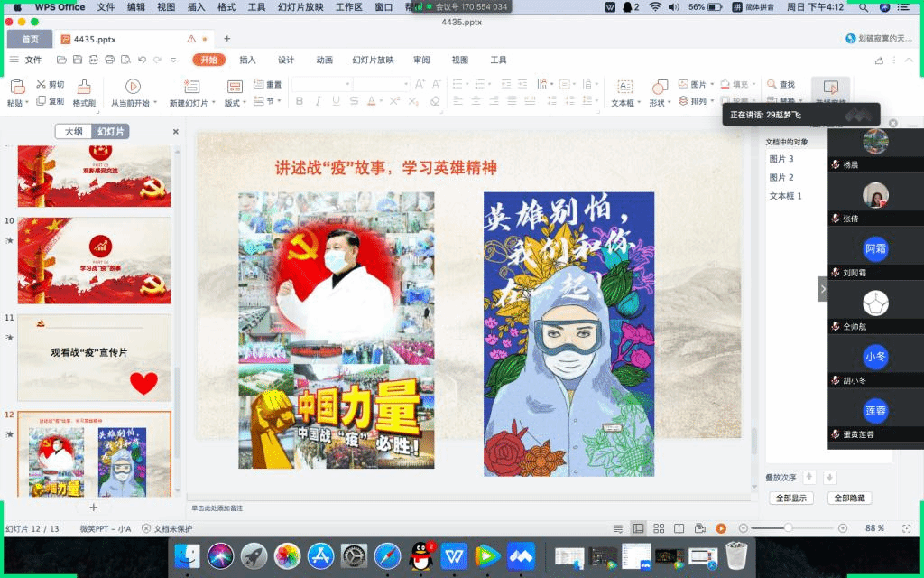Screen dimensions: 924x578
Task: Switch to the 首页 home tab
Action: tap(30, 39)
